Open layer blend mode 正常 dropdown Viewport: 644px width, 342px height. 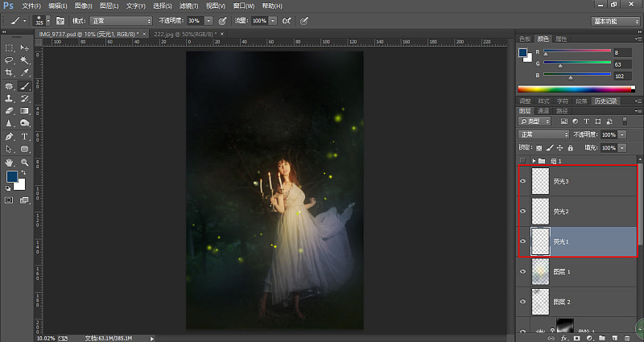tap(544, 134)
